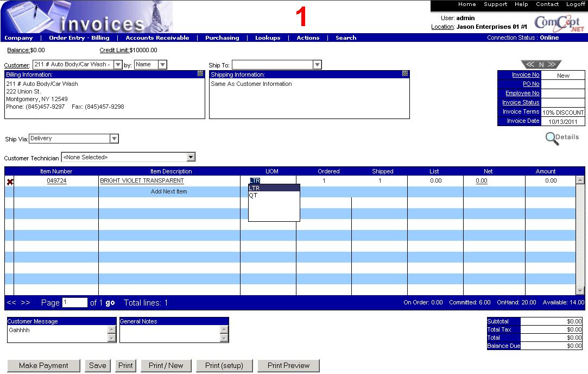Click the ComCept .NET logo
588x374 pixels.
click(559, 23)
